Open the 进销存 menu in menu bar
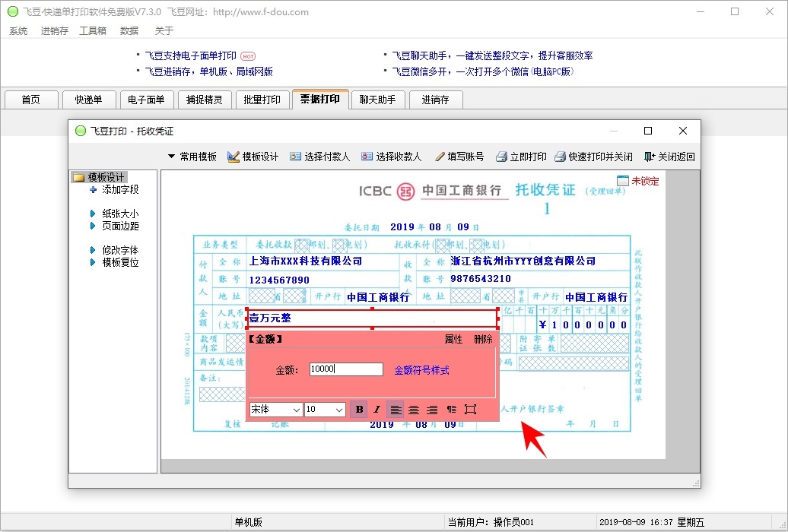The height and width of the screenshot is (532, 788). 54,31
